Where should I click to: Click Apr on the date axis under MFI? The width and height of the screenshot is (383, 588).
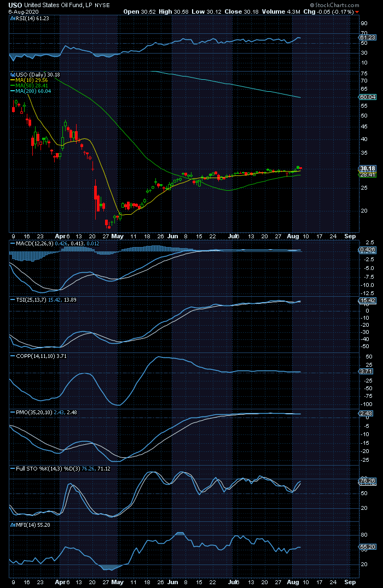[x=60, y=583]
